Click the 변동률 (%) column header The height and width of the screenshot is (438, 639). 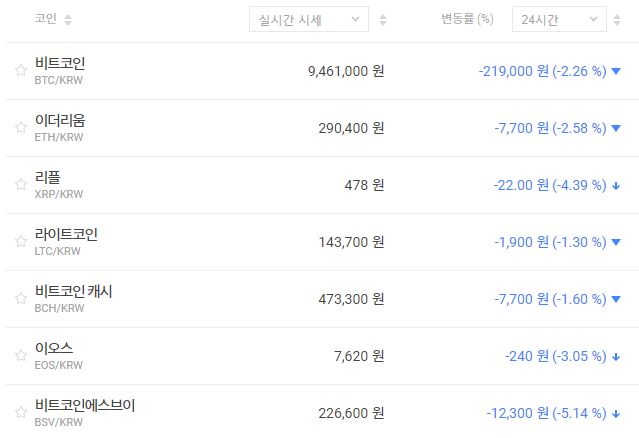pos(467,19)
